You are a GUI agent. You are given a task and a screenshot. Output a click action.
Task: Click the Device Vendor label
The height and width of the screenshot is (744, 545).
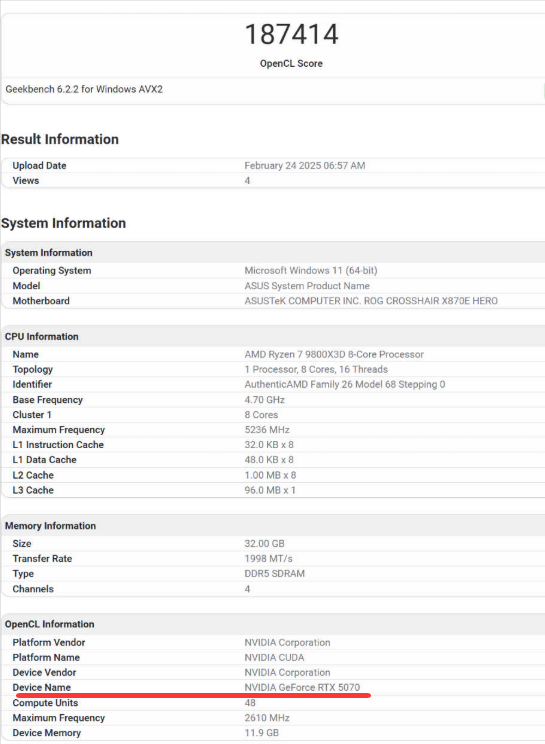[x=44, y=673]
